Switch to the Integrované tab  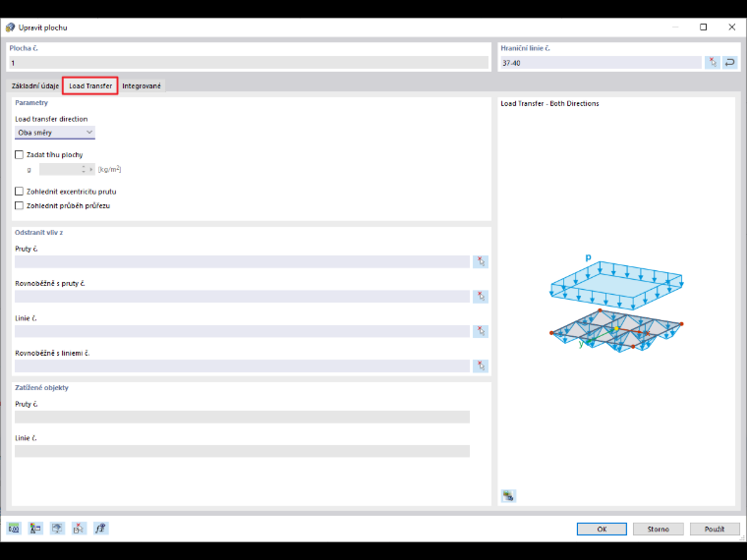coord(142,85)
